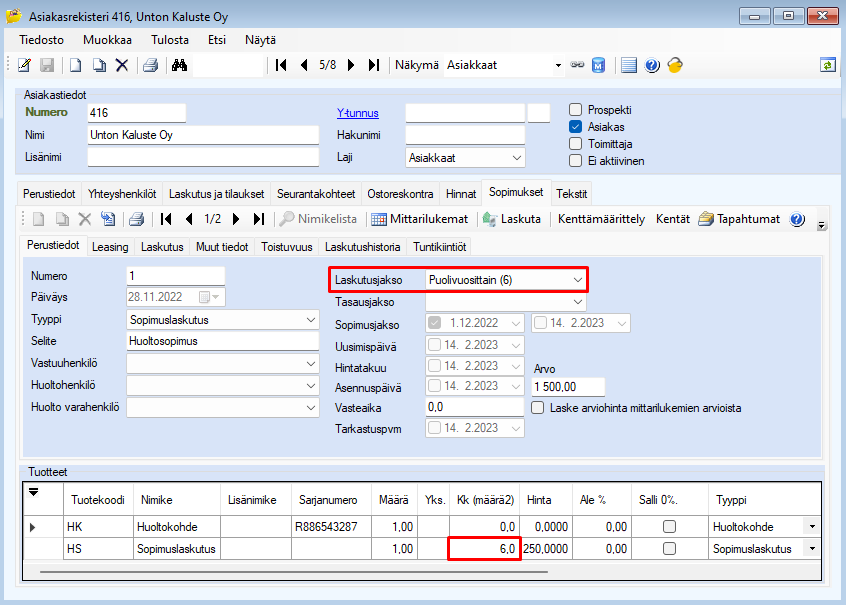Open Kenttämäärittely
Viewport: 846px width, 605px height.
pos(601,219)
